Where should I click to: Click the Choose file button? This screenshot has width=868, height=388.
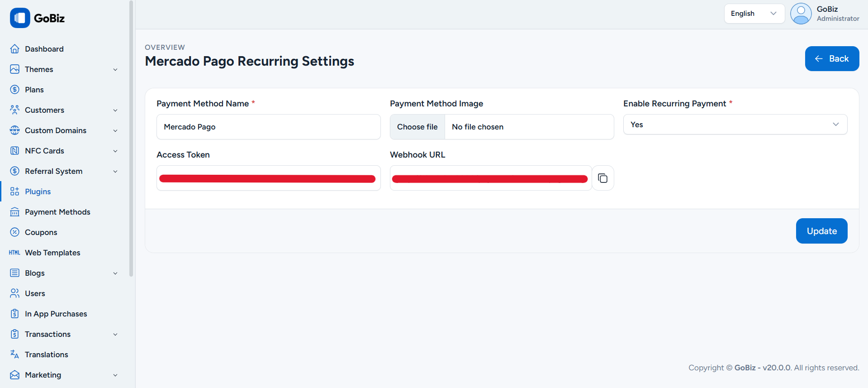coord(417,127)
